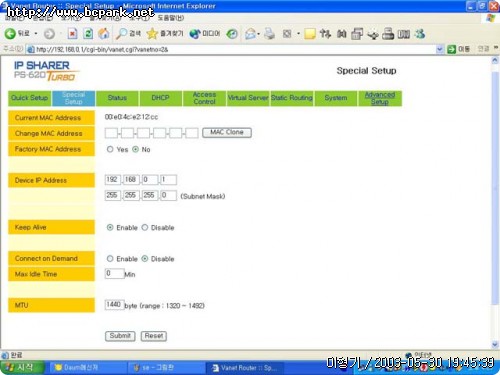Expand the address bar URL dropdown

click(440, 49)
